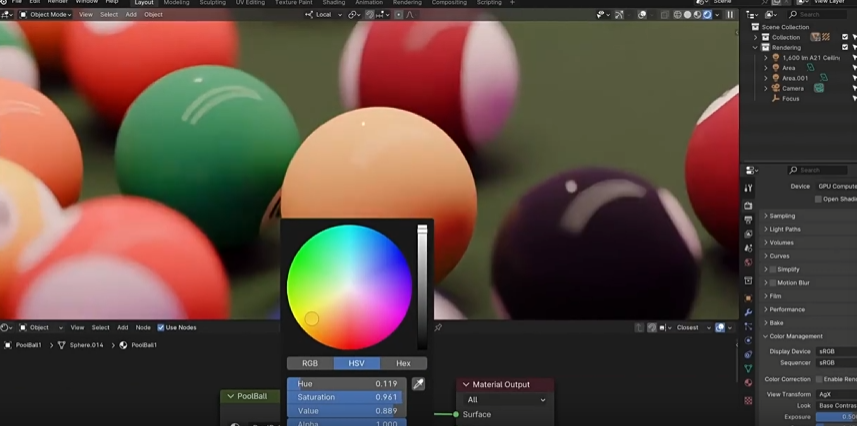Enable the Simplify checkbox
Image resolution: width=857 pixels, height=426 pixels.
point(772,269)
